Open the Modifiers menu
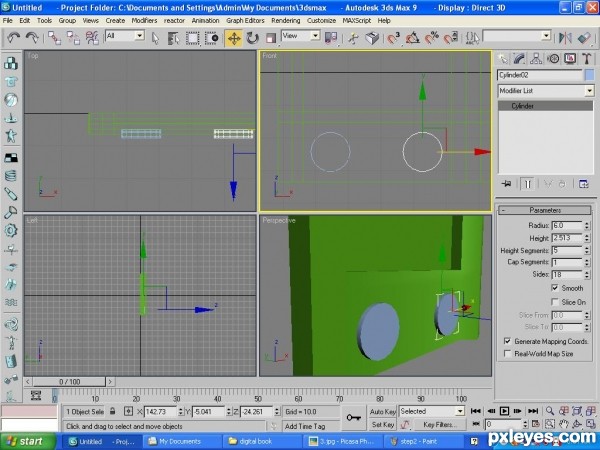Screen dimensions: 600x450 coord(144,21)
